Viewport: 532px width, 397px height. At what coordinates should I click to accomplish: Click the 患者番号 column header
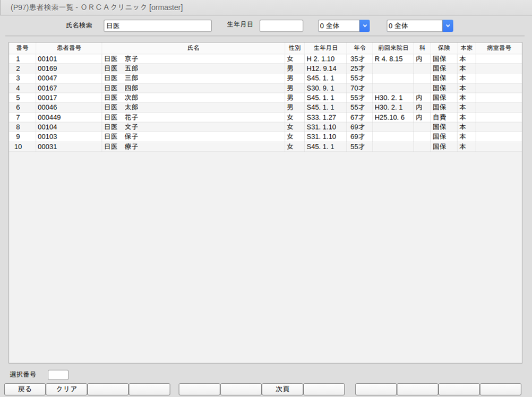point(68,48)
